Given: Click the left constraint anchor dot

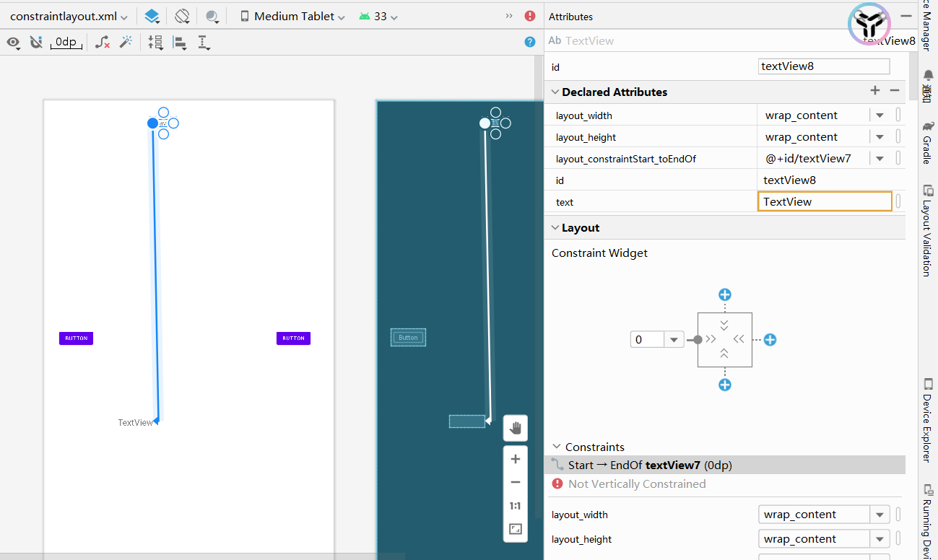Looking at the screenshot, I should click(x=698, y=339).
